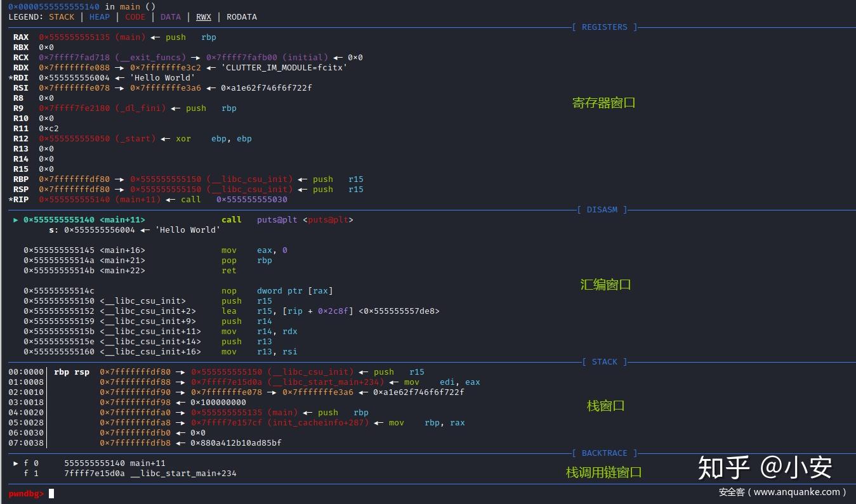
Task: Select the R15 register name
Action: 21,169
